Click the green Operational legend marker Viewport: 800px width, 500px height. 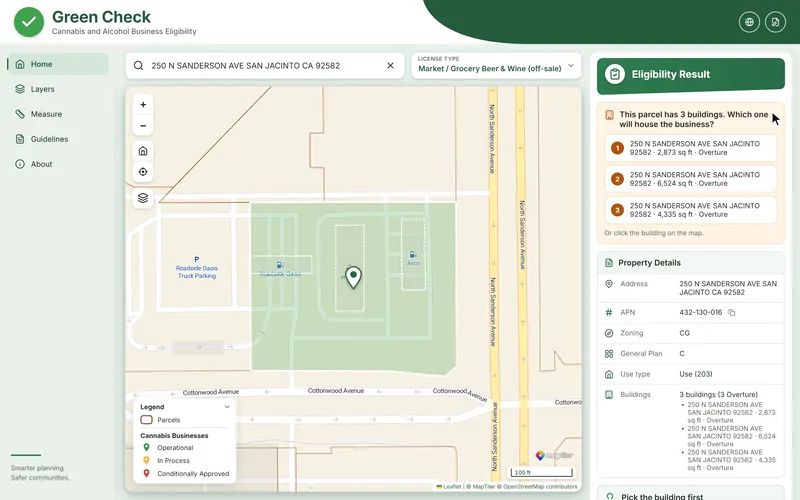[146, 447]
